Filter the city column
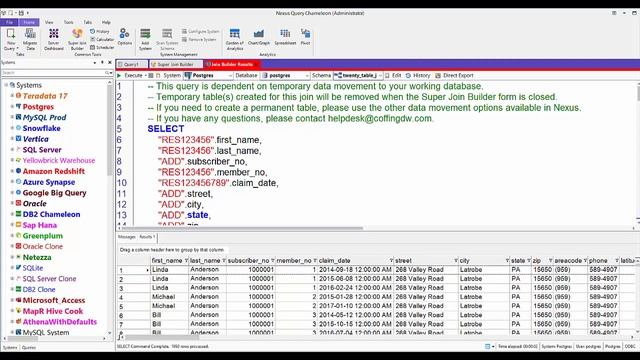 pos(507,260)
